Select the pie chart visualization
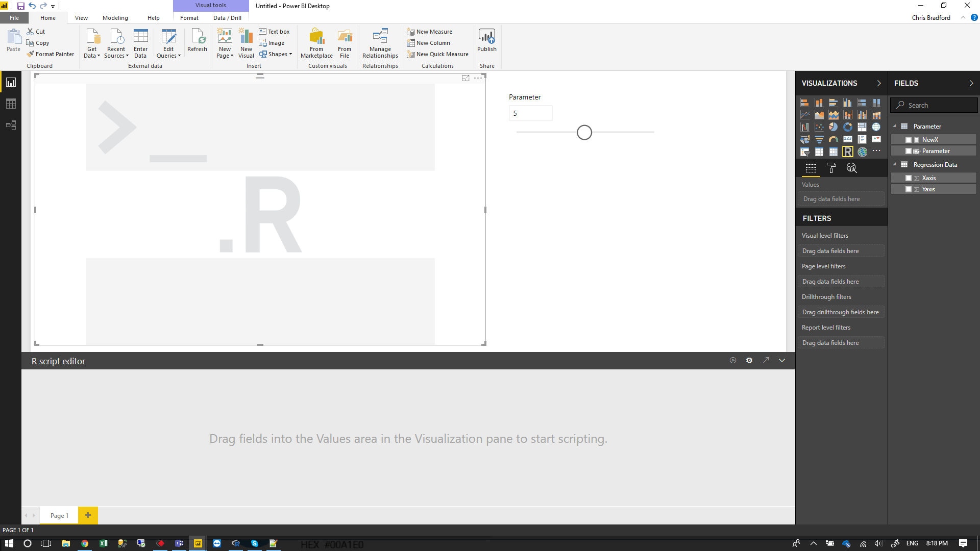The image size is (980, 551). click(x=834, y=127)
